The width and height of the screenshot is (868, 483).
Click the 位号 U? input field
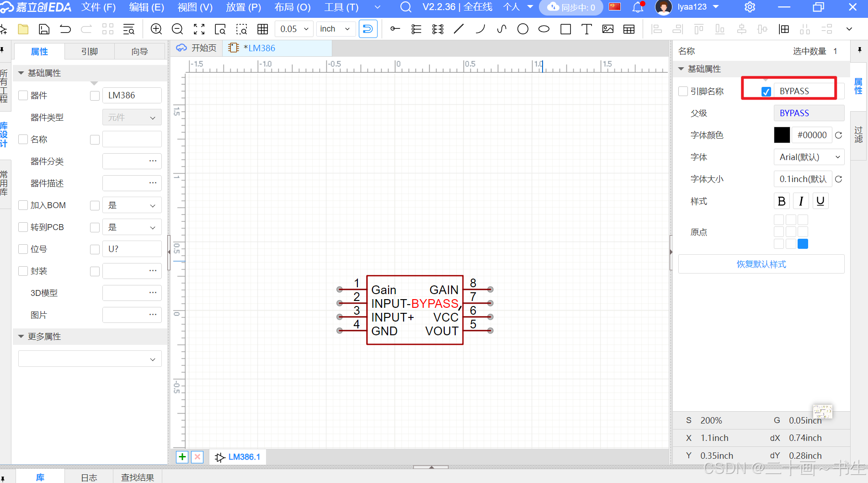coord(132,249)
